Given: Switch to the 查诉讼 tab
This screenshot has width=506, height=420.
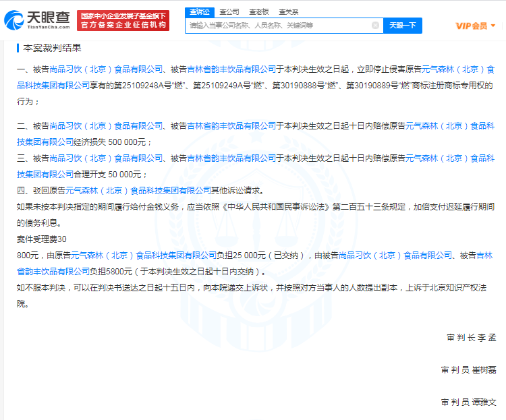Looking at the screenshot, I should click(200, 12).
